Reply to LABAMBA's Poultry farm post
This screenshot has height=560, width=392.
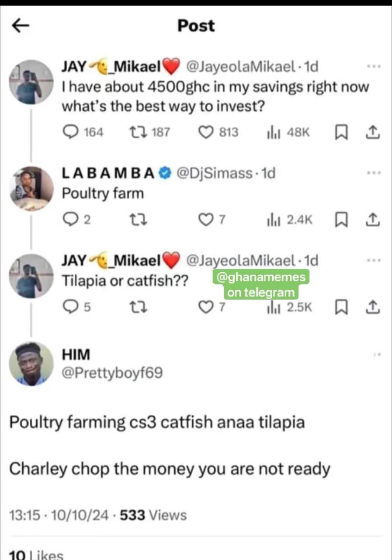pos(70,220)
